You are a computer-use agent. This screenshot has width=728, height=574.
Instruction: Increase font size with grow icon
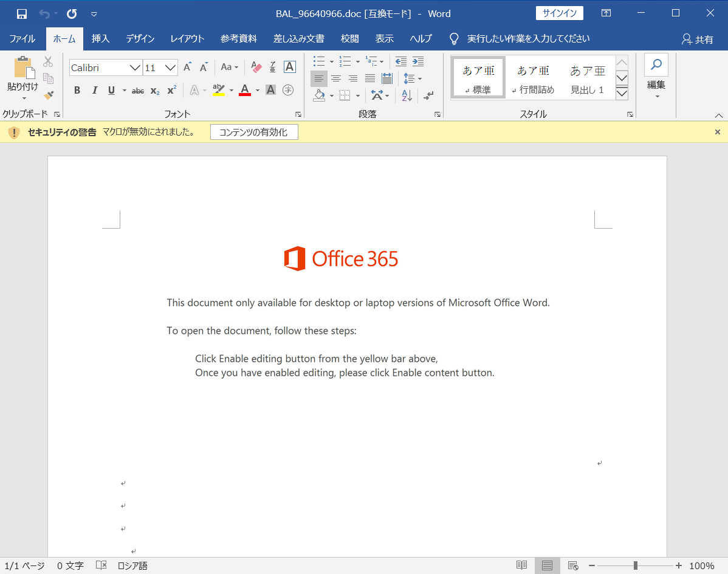(x=188, y=67)
